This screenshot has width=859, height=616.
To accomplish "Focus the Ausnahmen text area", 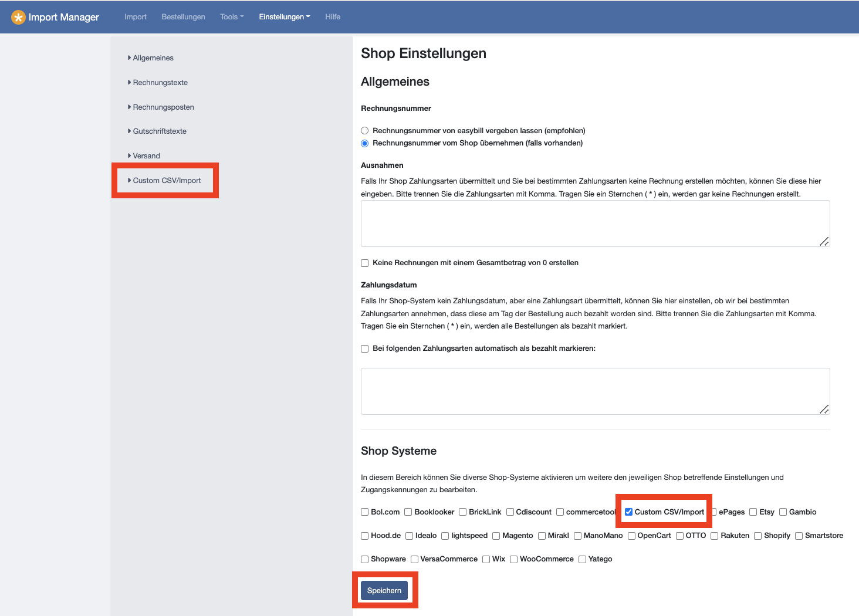I will point(595,224).
